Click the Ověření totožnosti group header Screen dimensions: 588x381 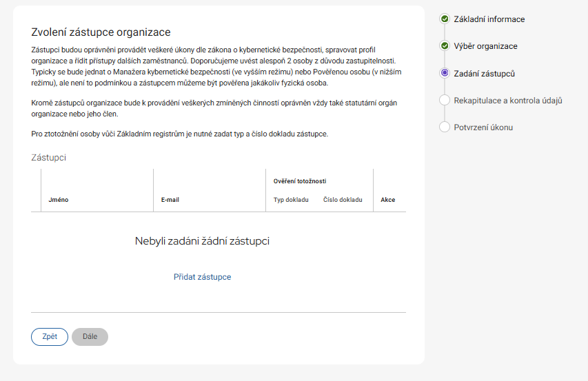tap(300, 181)
